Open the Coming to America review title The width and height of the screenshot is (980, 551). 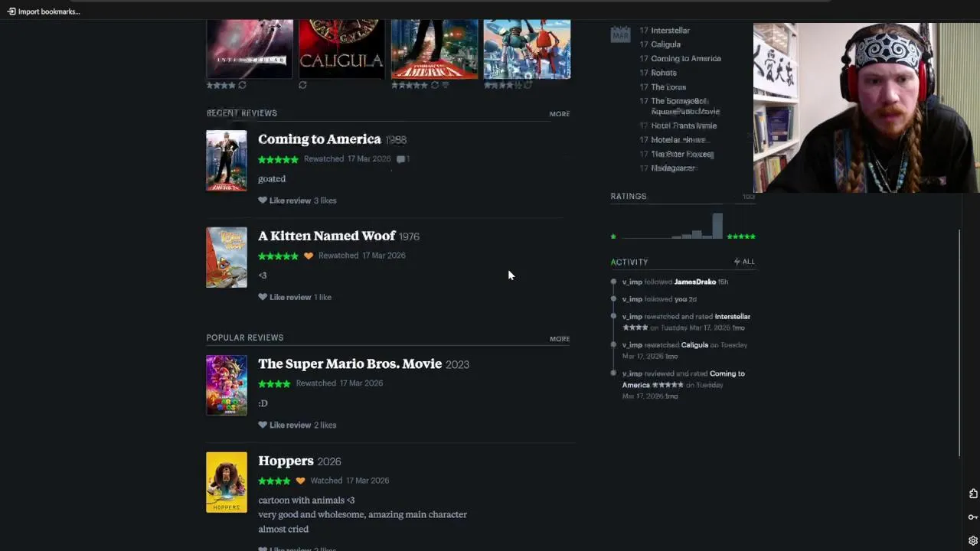point(319,139)
